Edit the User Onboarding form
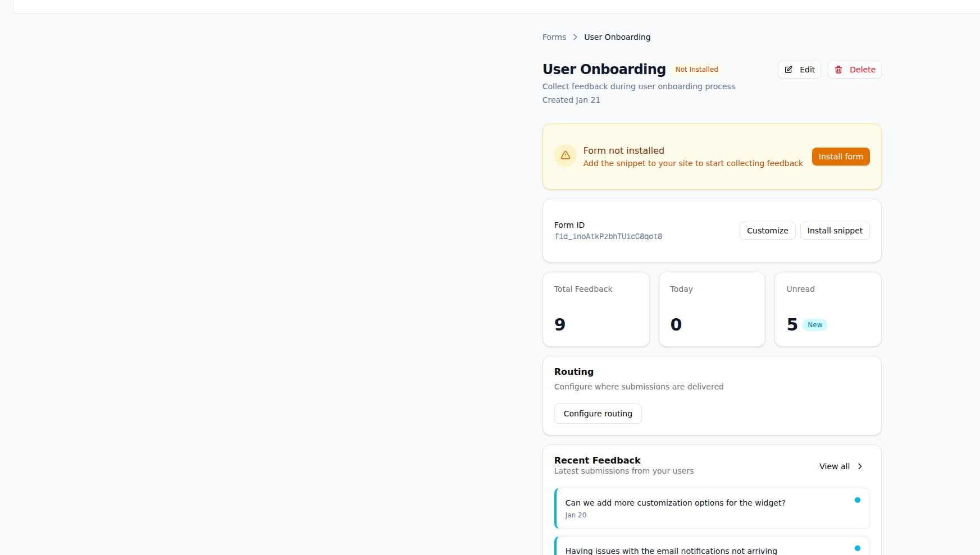Image resolution: width=980 pixels, height=555 pixels. click(x=799, y=70)
